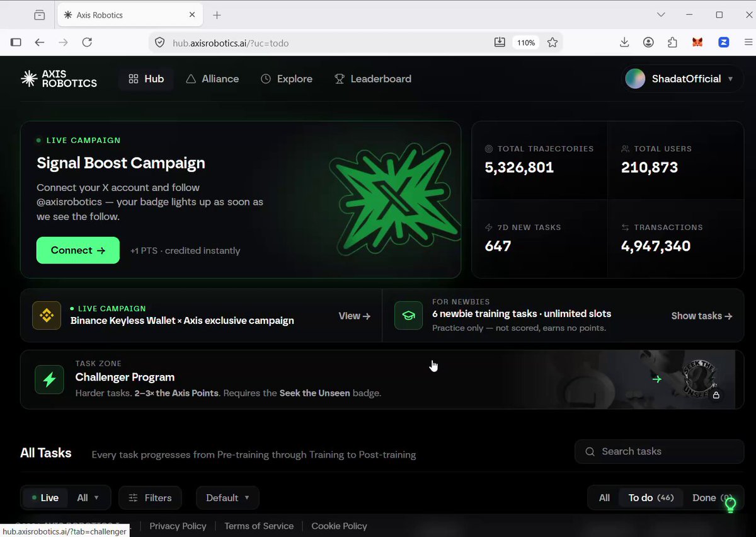
Task: Open the Privacy Policy link
Action: (178, 526)
